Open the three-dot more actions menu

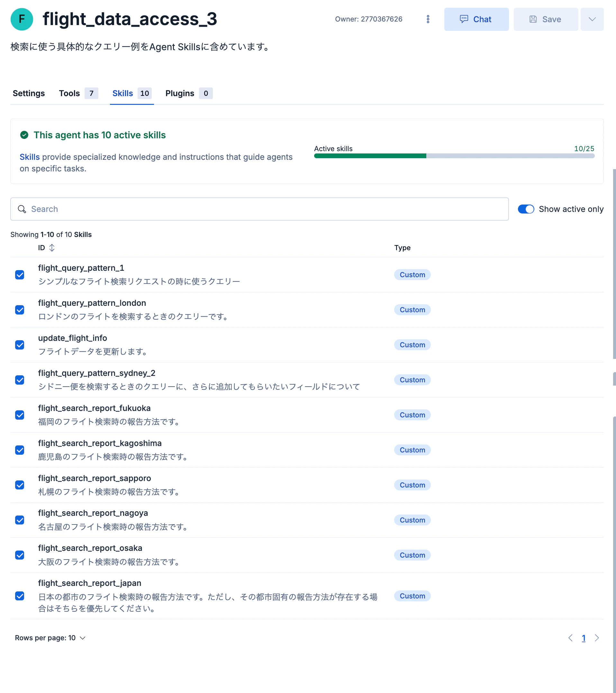pyautogui.click(x=428, y=19)
